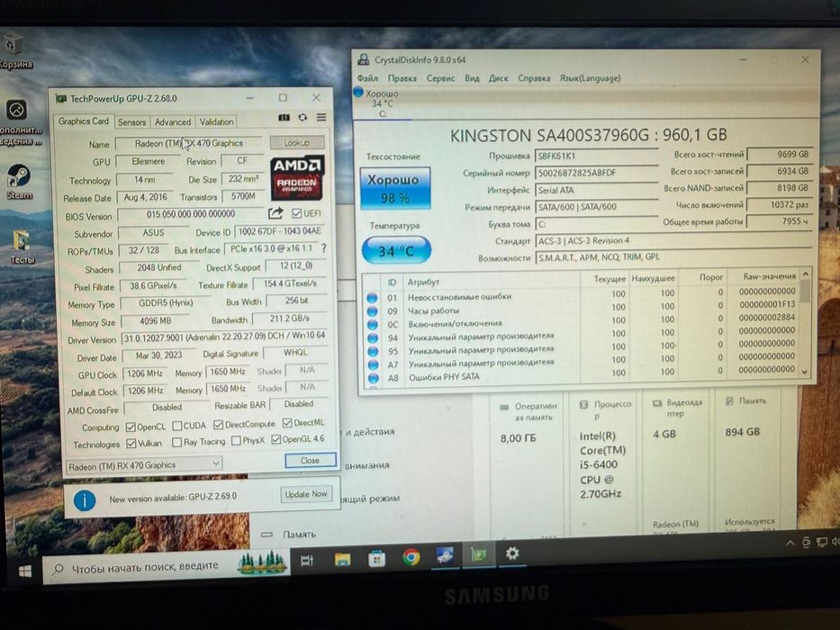Click the Bus Interface question mark

(x=323, y=248)
